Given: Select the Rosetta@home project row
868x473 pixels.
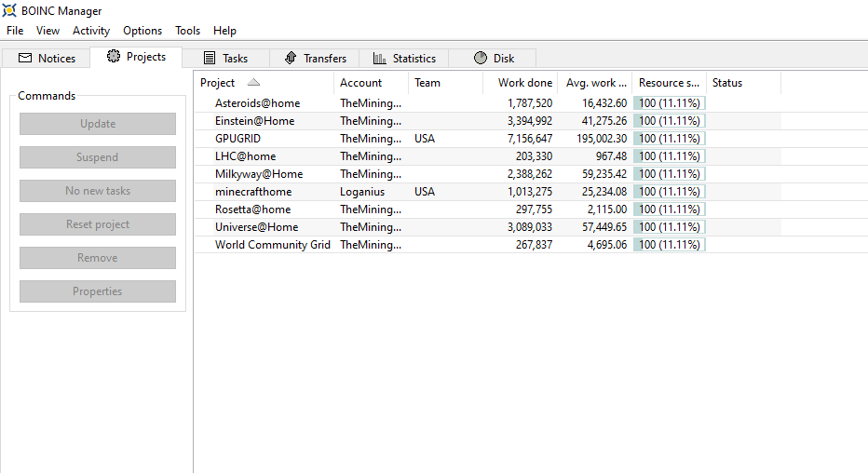Looking at the screenshot, I should (x=488, y=209).
